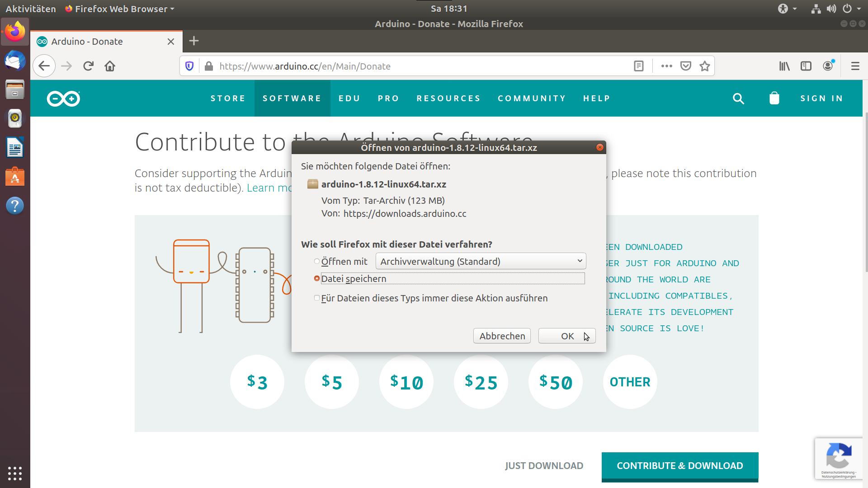Viewport: 868px width, 488px height.
Task: Go to Firefox home page
Action: 110,66
